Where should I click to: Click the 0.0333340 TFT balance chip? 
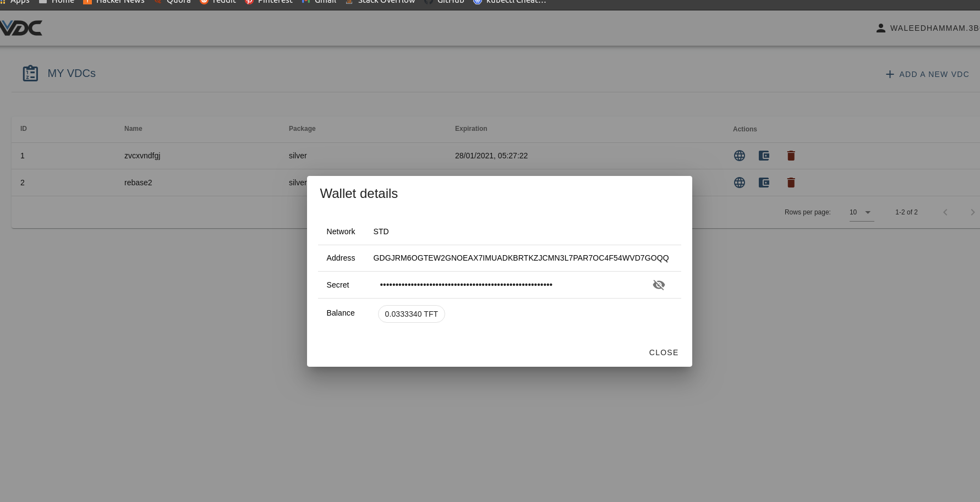tap(412, 314)
